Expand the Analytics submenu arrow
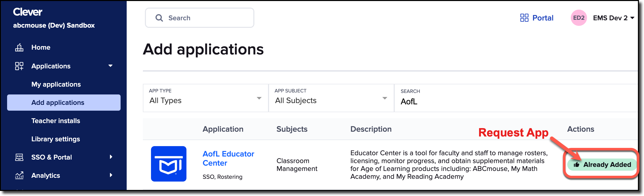The height and width of the screenshot is (196, 644). [111, 175]
